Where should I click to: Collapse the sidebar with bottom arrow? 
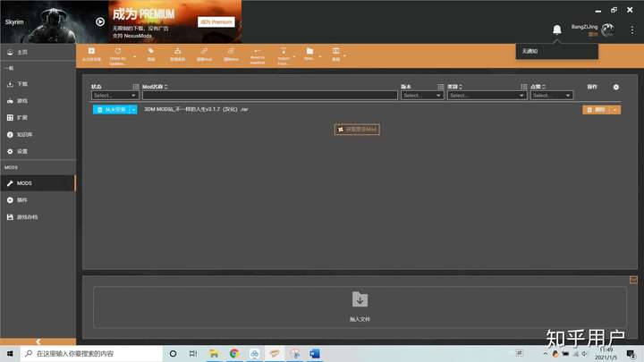(x=38, y=341)
